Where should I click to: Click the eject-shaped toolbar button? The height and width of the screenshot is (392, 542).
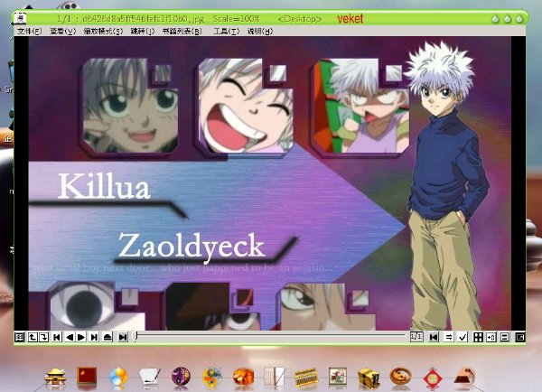click(x=107, y=337)
